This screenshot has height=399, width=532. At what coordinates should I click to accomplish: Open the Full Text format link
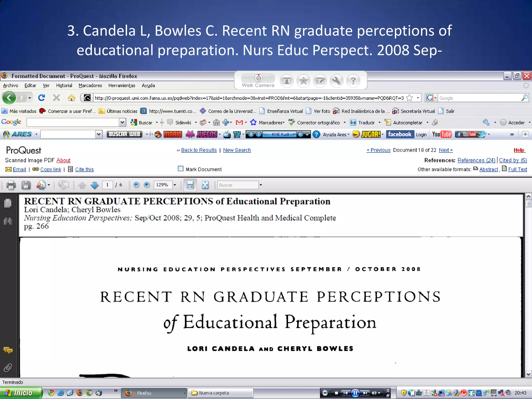coord(517,169)
